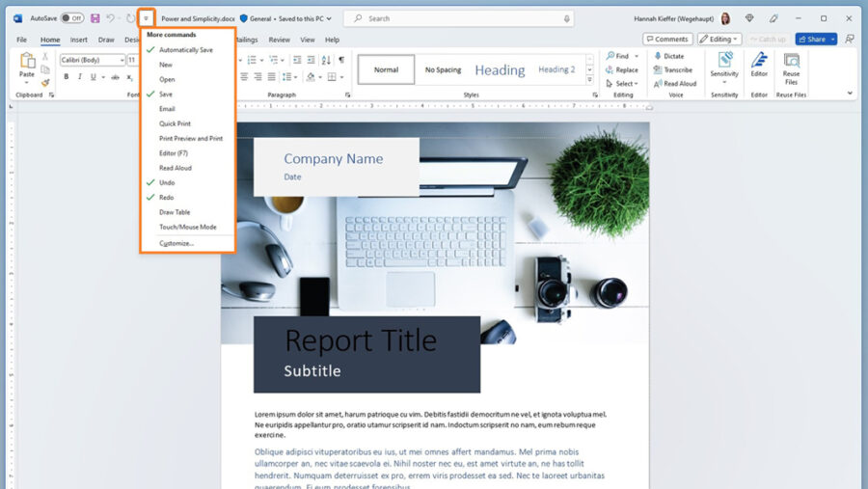Toggle paragraph marks pilcrow icon
The width and height of the screenshot is (868, 489).
coord(341,60)
